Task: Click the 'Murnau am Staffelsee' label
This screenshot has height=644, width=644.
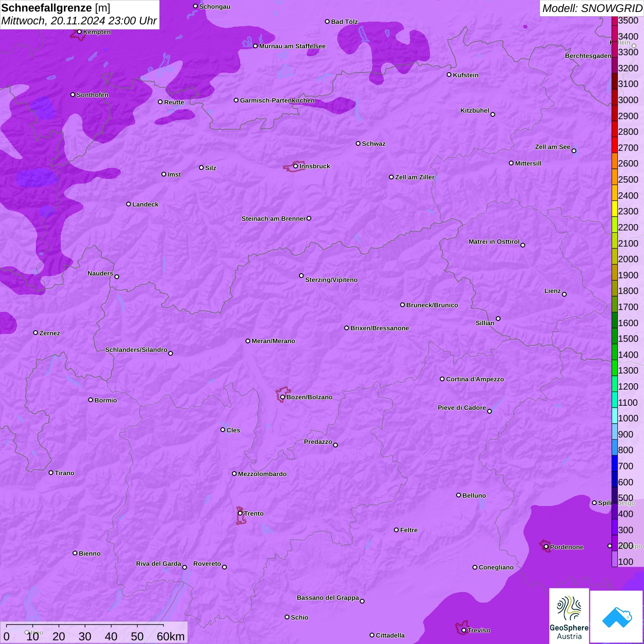Action: click(293, 46)
